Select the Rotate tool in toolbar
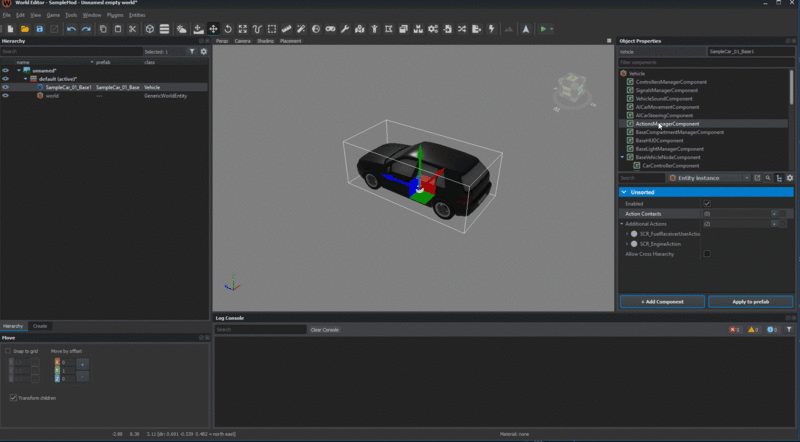 [x=228, y=29]
